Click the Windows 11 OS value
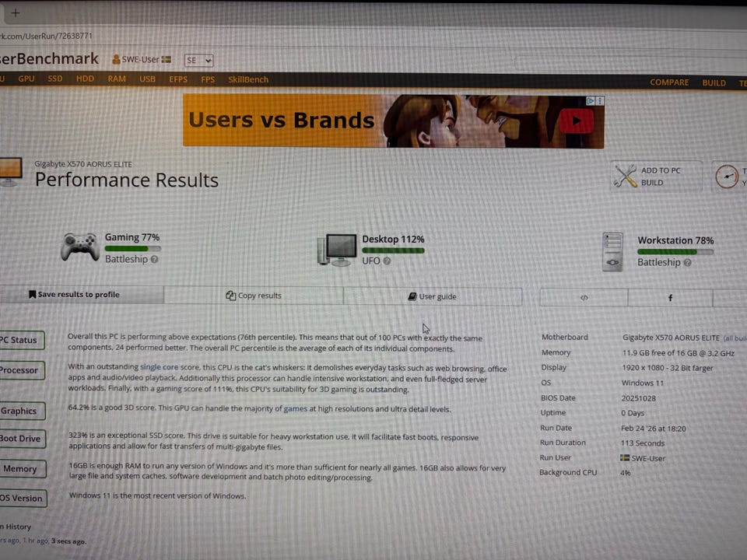747x560 pixels. pyautogui.click(x=642, y=383)
